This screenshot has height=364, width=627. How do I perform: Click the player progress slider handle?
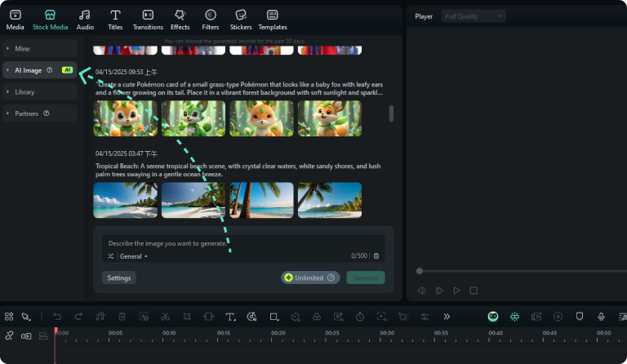[420, 271]
